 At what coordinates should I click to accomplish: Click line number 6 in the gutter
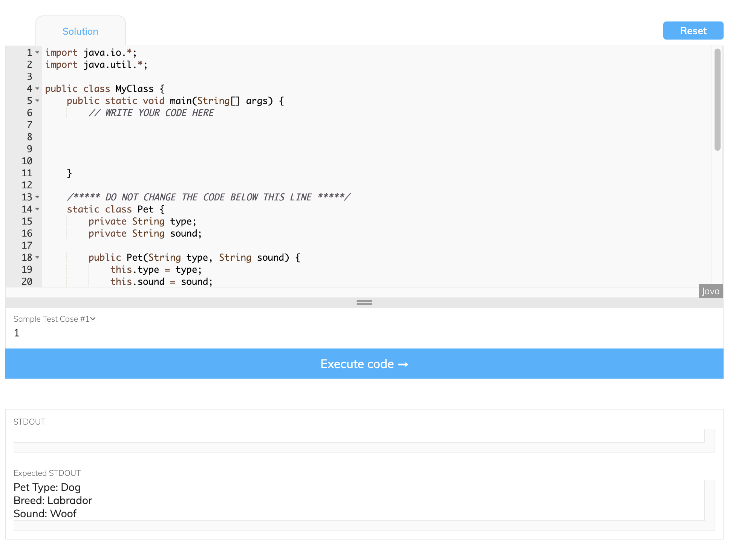click(29, 113)
